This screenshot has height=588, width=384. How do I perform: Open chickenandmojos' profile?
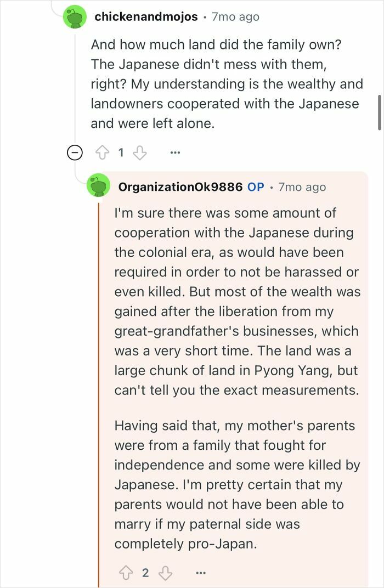(146, 16)
